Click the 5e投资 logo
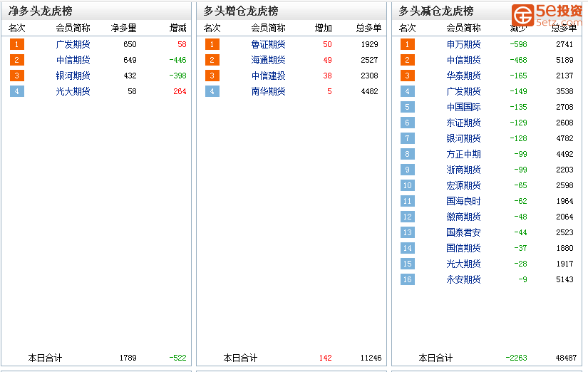588x372 pixels. [x=548, y=16]
